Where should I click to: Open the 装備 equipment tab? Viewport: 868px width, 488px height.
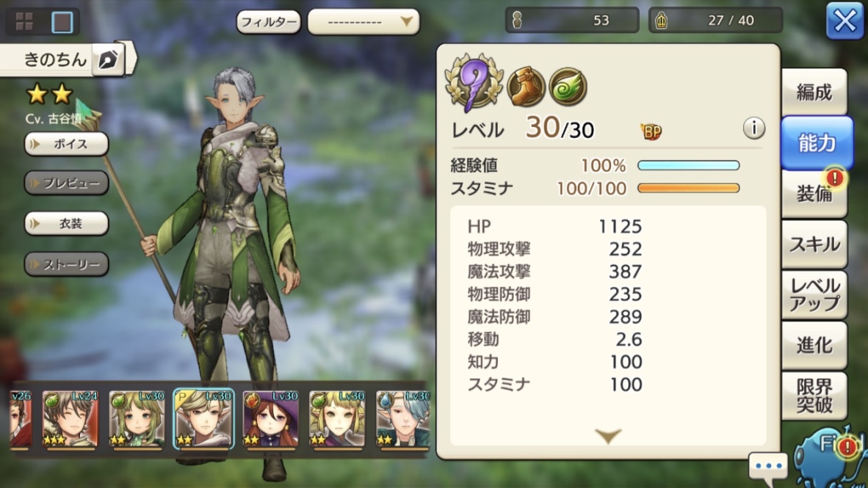pos(814,194)
